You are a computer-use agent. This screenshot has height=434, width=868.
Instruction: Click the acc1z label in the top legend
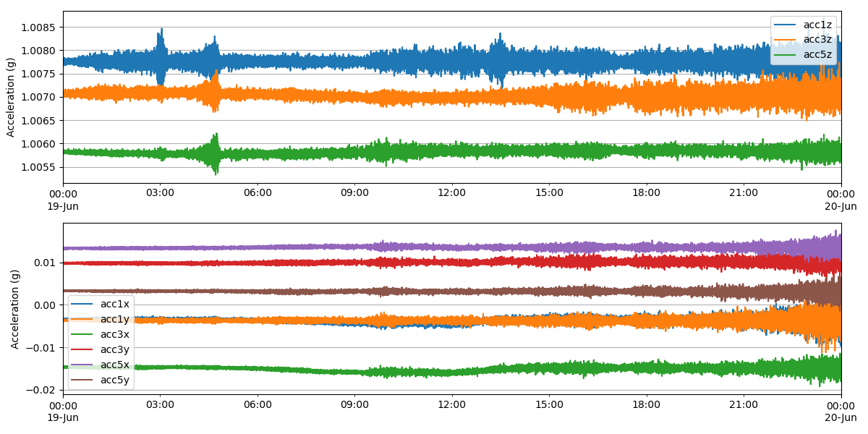coord(817,25)
